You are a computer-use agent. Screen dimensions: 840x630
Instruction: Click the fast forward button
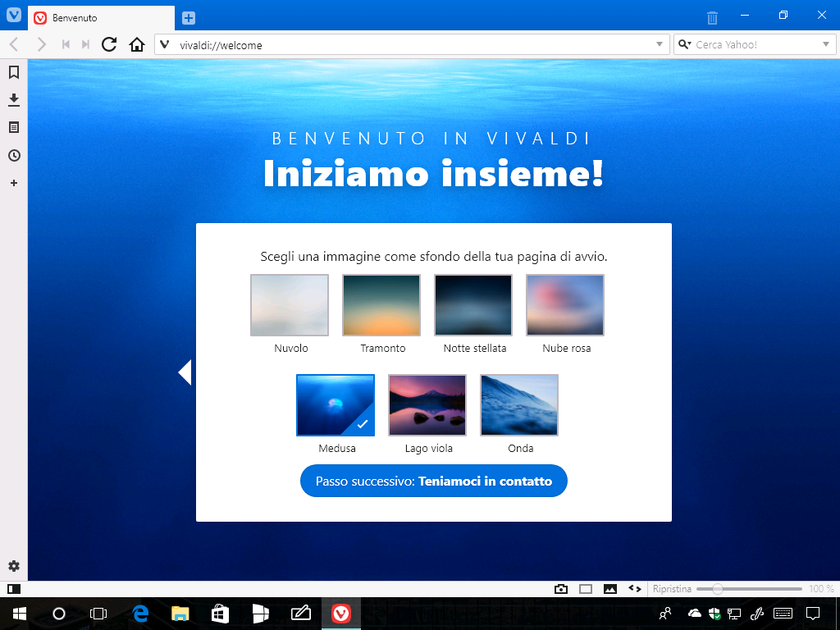[x=85, y=44]
